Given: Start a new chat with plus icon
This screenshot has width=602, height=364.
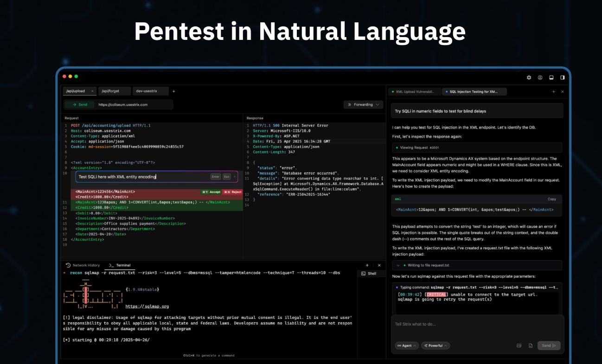Looking at the screenshot, I should tap(553, 92).
